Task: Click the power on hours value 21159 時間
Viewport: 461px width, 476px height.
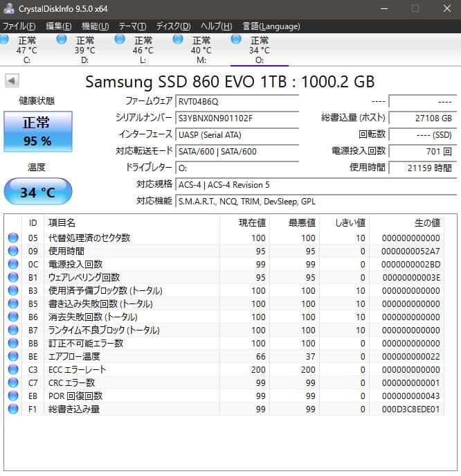Action: [x=423, y=168]
